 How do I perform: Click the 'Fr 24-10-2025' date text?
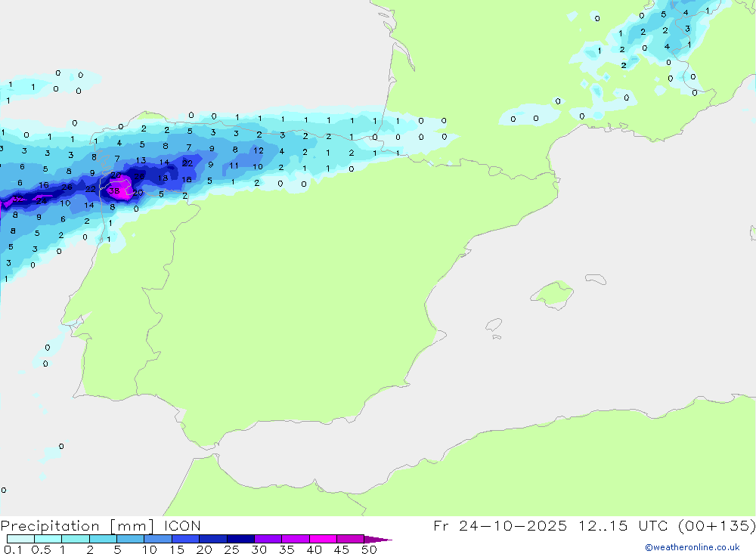click(x=500, y=525)
